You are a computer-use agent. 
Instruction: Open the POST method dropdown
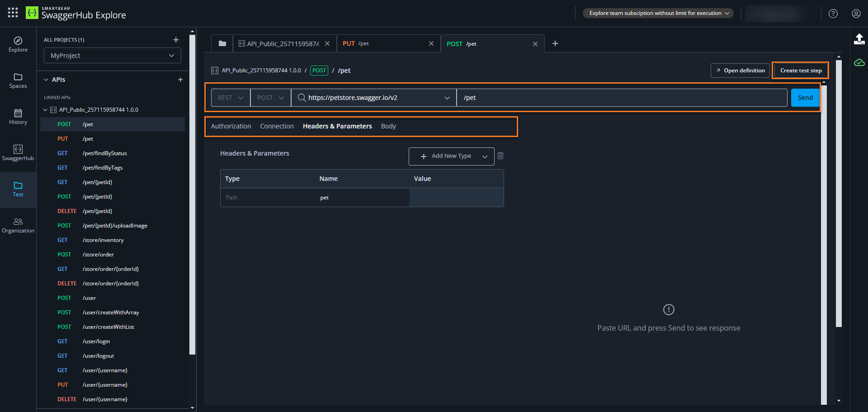click(270, 98)
